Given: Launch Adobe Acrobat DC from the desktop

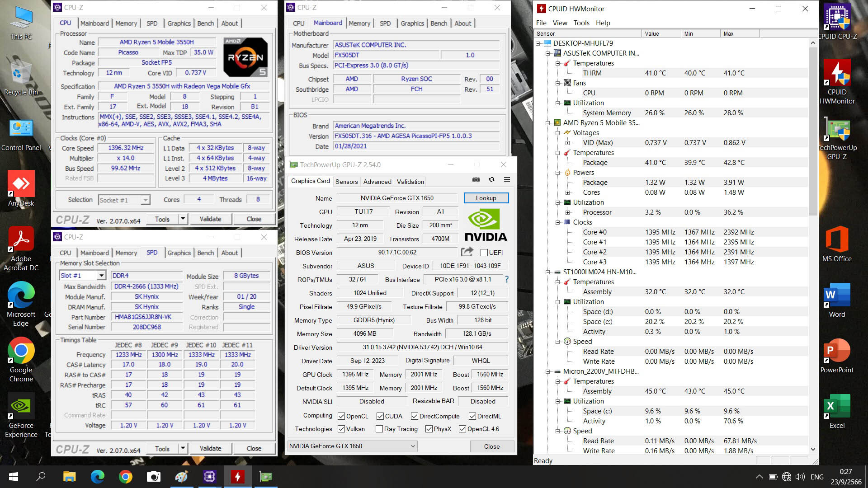Looking at the screenshot, I should [x=21, y=249].
